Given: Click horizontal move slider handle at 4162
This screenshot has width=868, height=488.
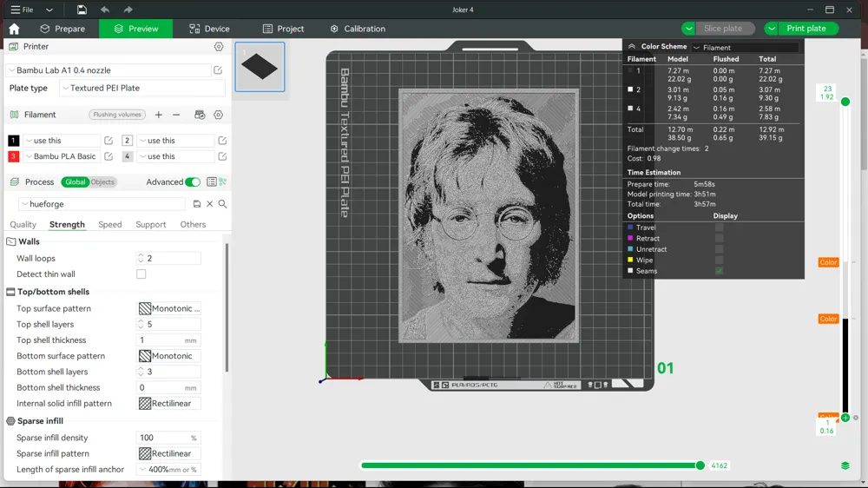Looking at the screenshot, I should coord(700,465).
